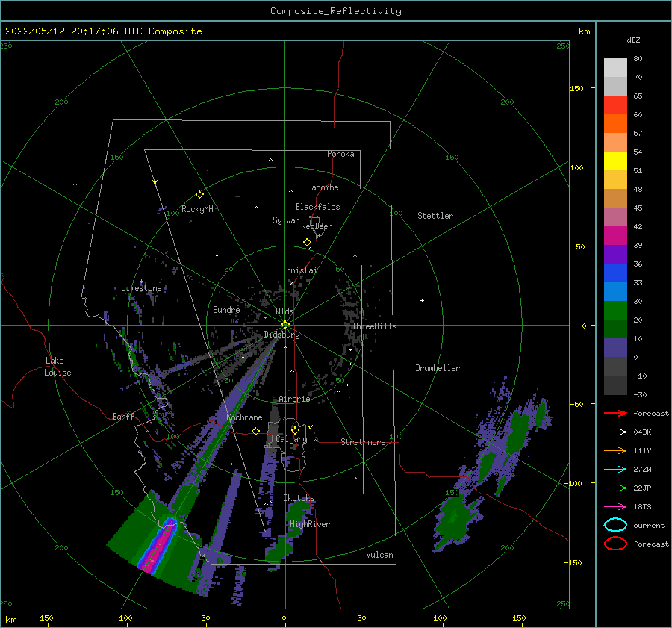Click the Composite_Reflectivity title
The height and width of the screenshot is (628, 672).
click(x=336, y=11)
